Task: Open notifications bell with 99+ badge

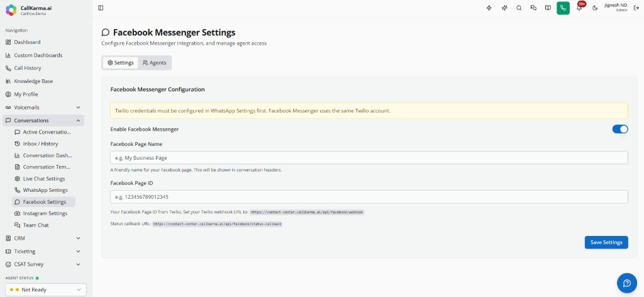Action: [579, 8]
